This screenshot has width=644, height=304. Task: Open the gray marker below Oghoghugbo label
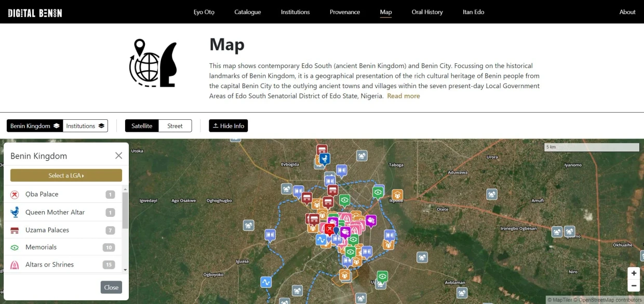tap(249, 225)
